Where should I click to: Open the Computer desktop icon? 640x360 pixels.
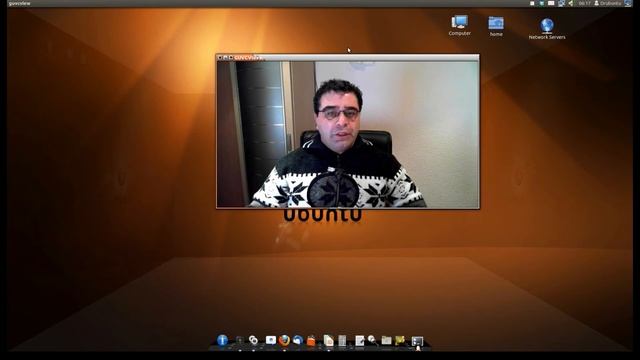tap(459, 25)
